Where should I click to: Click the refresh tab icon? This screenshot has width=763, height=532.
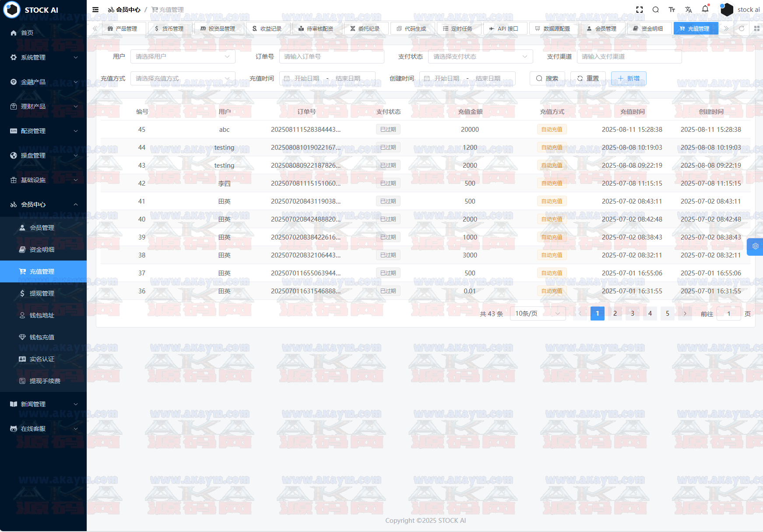tap(742, 28)
